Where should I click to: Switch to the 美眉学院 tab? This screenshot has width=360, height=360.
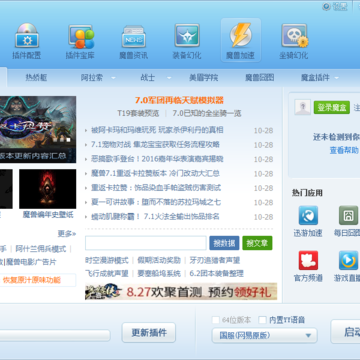click(204, 78)
